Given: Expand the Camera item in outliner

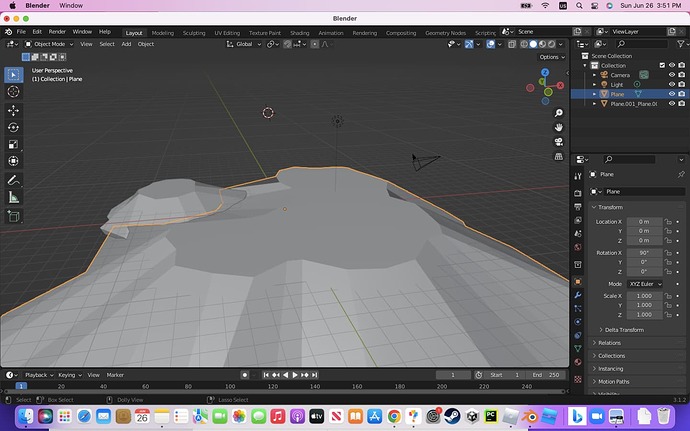Looking at the screenshot, I should [x=595, y=75].
